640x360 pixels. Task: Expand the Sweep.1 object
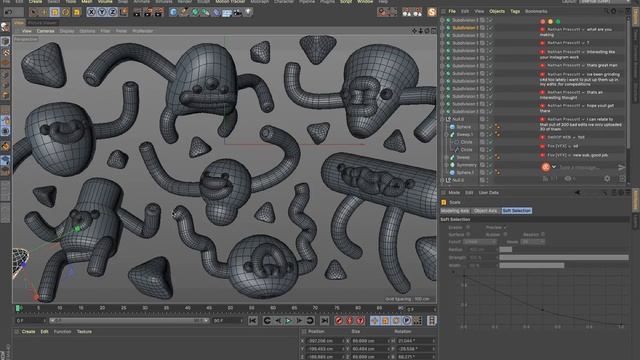(446, 134)
